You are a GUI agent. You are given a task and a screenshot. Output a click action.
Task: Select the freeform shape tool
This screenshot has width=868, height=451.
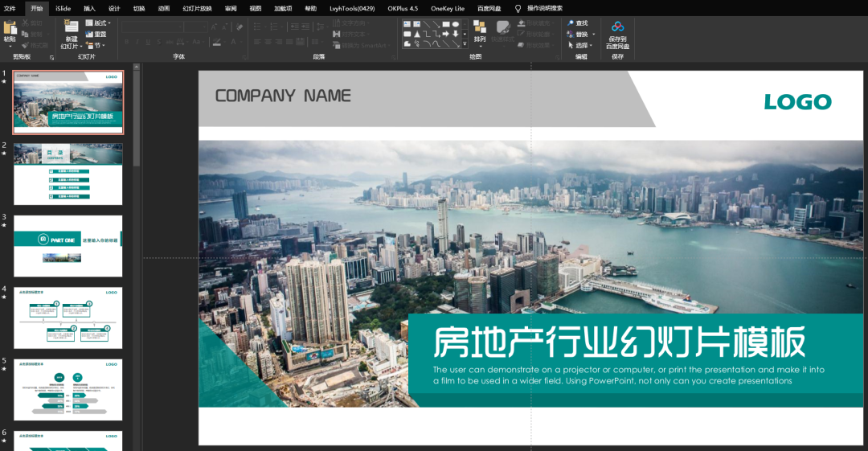click(407, 43)
